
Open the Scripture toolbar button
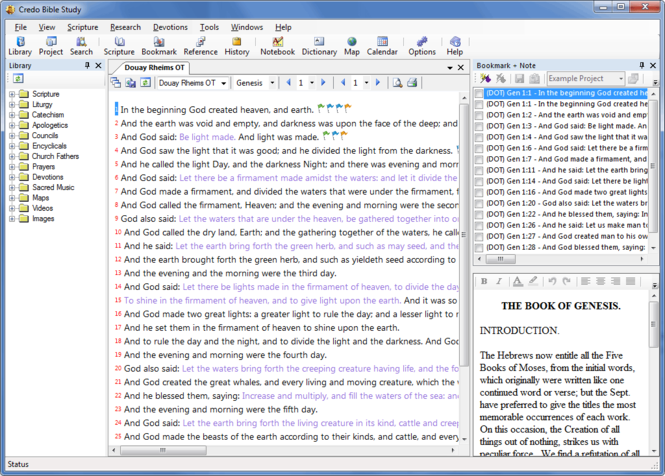119,46
